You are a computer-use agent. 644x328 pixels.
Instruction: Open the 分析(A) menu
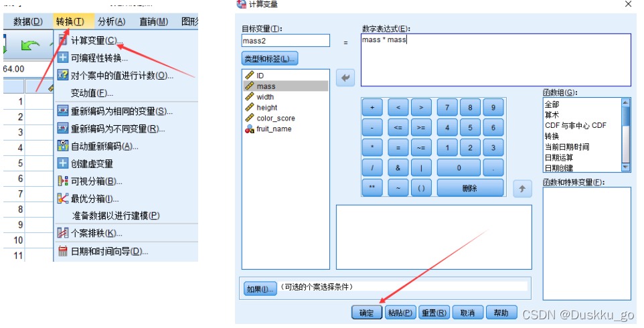tap(112, 21)
